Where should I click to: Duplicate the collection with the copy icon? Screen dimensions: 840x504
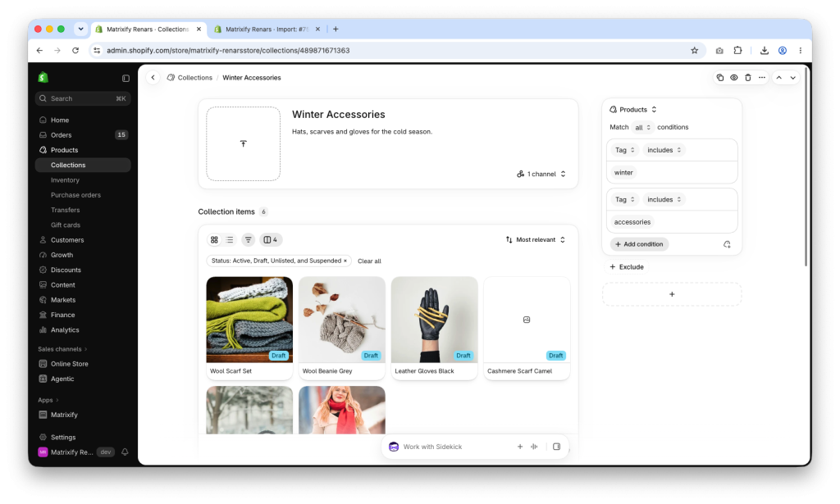coord(720,78)
